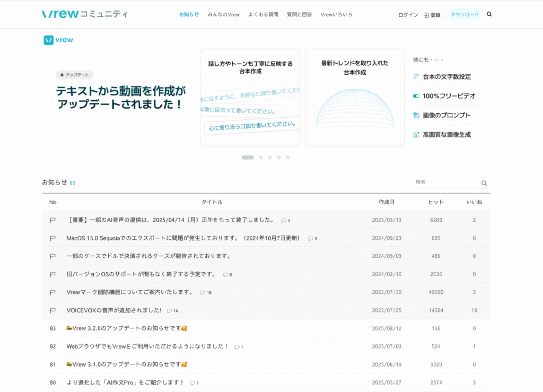Go to previous banner slide with left arrow
This screenshot has height=392, width=543.
(x=51, y=97)
